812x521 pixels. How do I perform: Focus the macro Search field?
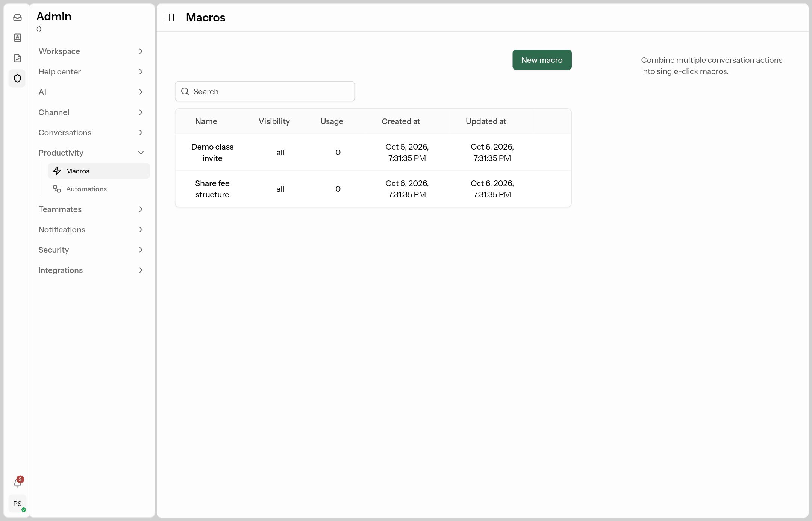(x=265, y=91)
